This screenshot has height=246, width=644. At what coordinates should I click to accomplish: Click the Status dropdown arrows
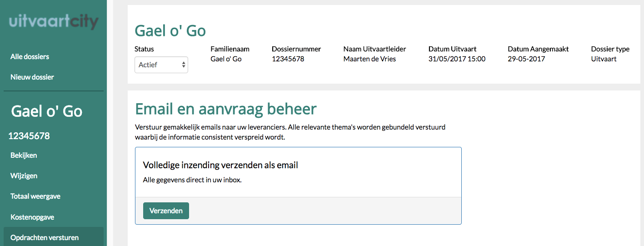184,65
